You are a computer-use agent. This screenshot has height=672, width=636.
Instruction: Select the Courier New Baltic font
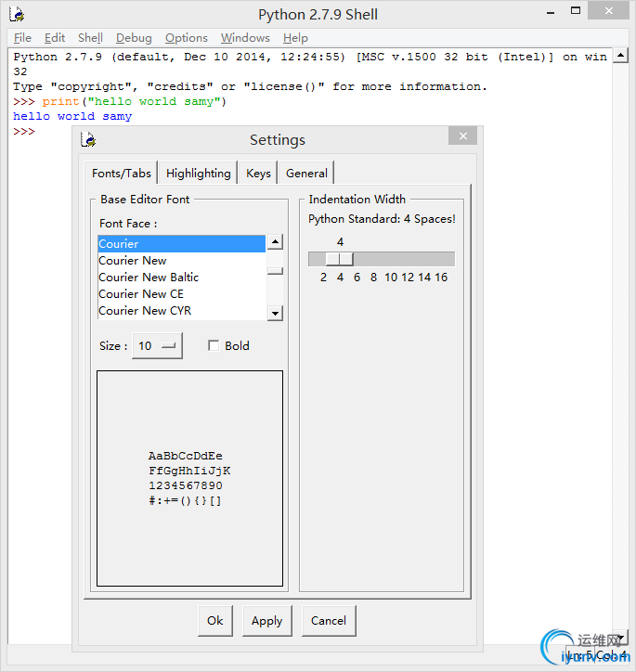point(181,278)
